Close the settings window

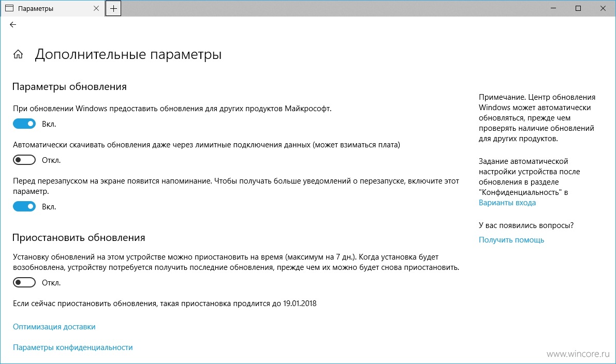point(603,8)
